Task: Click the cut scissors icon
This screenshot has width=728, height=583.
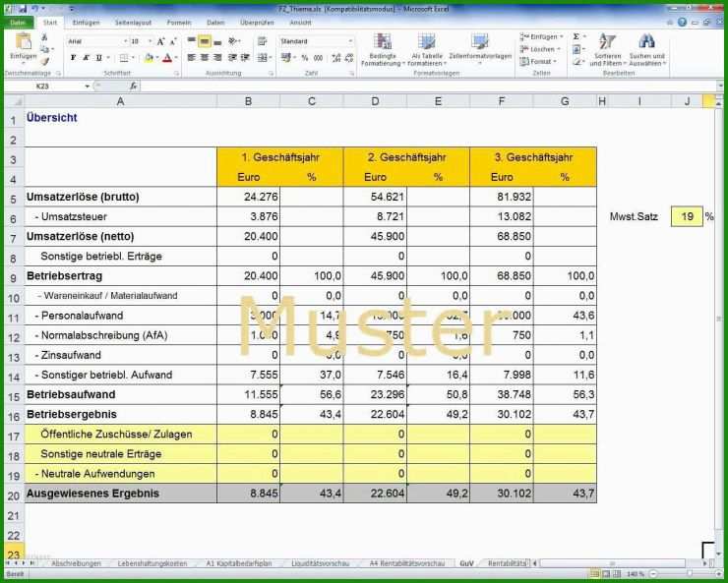Action: [x=44, y=37]
